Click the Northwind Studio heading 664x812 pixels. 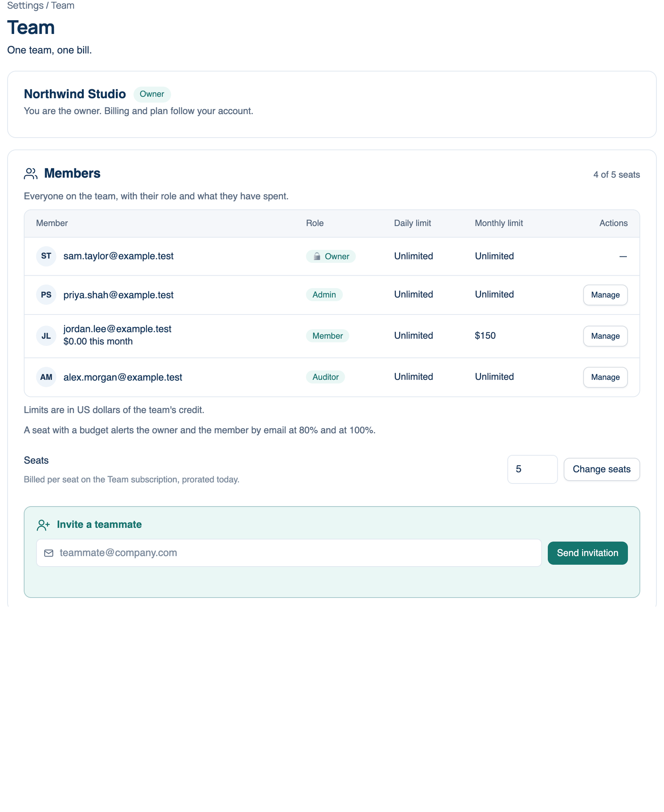click(x=75, y=94)
